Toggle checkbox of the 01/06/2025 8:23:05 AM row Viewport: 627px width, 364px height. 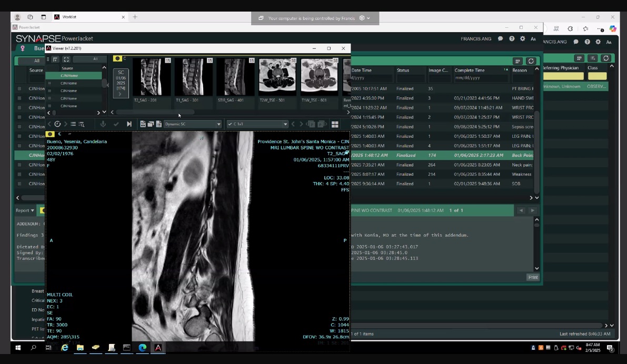coord(19,165)
